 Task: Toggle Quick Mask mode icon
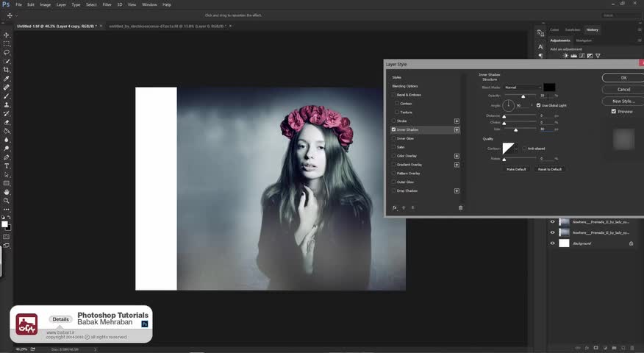(x=7, y=237)
